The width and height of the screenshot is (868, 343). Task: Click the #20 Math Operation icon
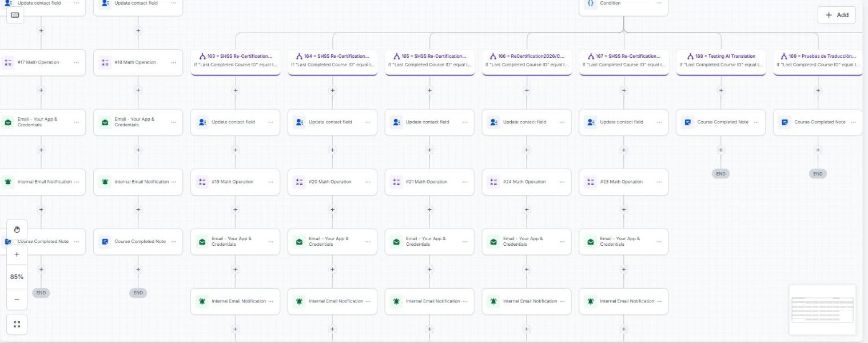click(x=299, y=182)
